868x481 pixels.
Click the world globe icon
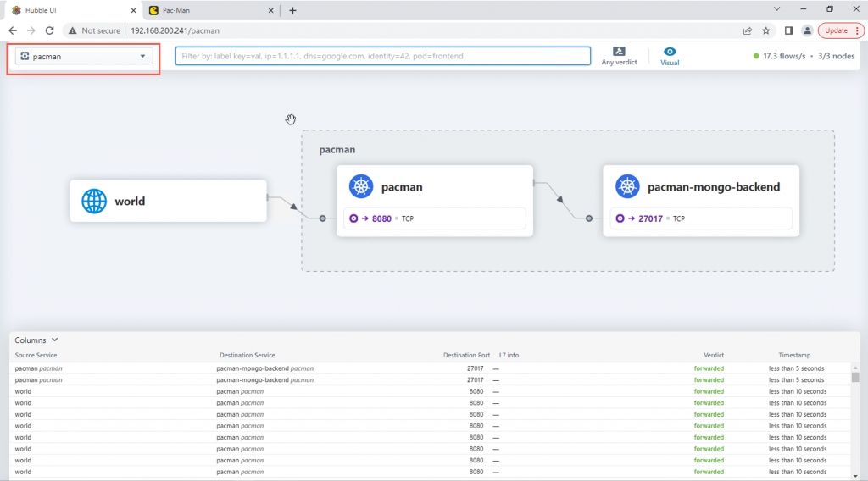tap(94, 202)
